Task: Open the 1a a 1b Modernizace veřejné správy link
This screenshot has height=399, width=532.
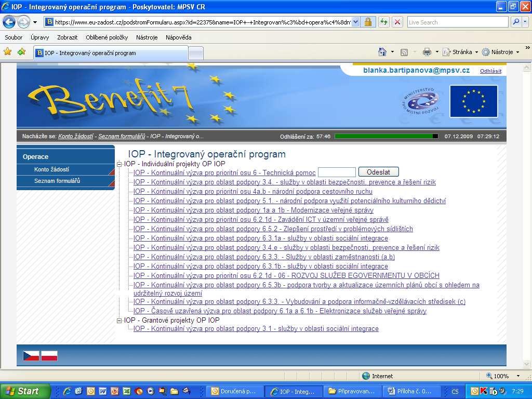Action: 254,210
